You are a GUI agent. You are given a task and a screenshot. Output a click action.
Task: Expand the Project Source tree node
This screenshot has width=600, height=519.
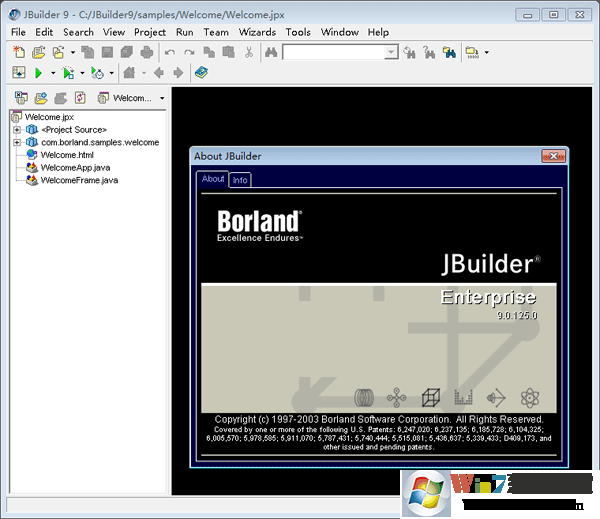click(17, 130)
